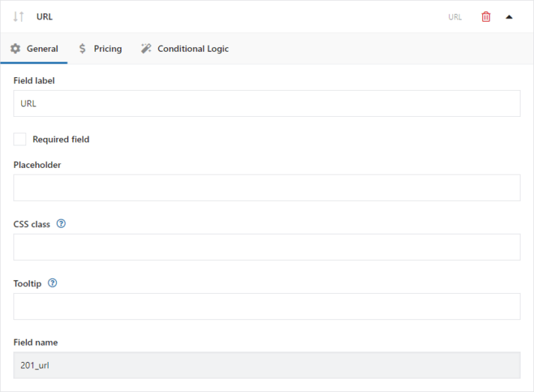The width and height of the screenshot is (534, 392).
Task: Delete the URL field with the red trash icon
Action: pyautogui.click(x=486, y=16)
